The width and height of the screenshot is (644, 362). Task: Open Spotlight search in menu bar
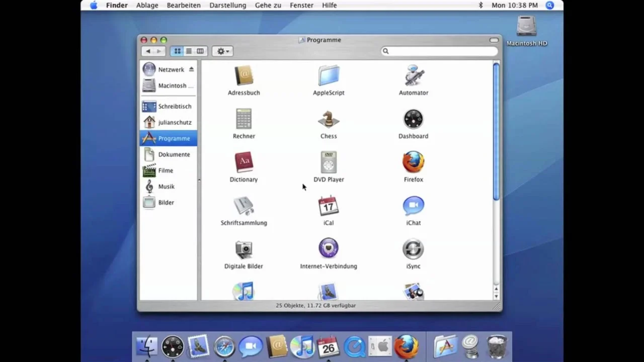(550, 5)
